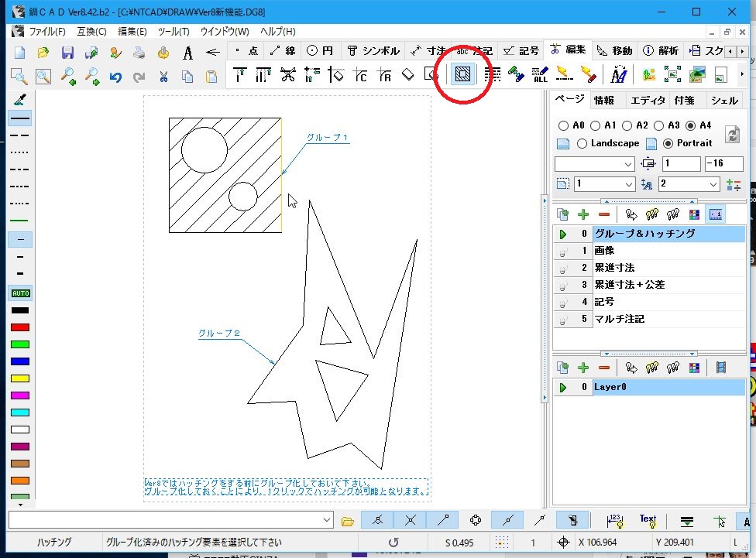Open the ツール(T) menu
The image size is (756, 558).
point(174,32)
